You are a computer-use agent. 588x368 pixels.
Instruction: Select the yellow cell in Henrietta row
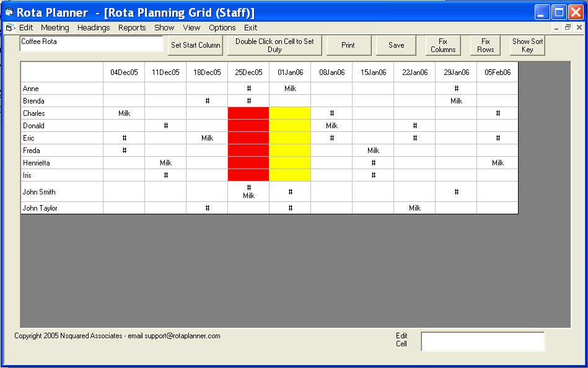pos(290,163)
